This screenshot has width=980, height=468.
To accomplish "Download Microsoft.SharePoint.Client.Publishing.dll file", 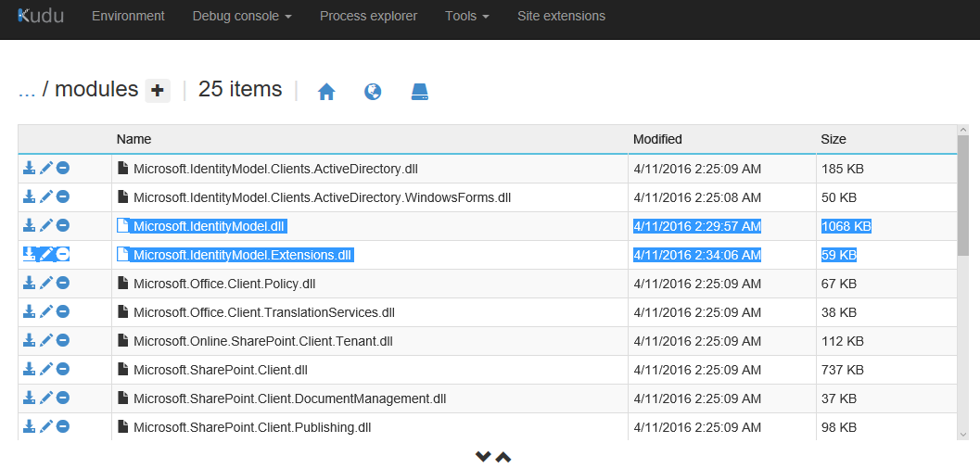I will tap(29, 427).
